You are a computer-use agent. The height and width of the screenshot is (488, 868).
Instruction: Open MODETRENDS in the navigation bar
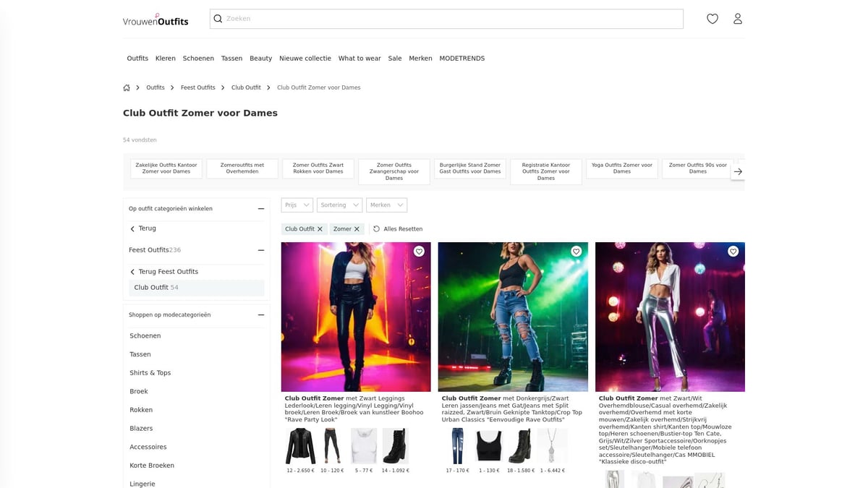pyautogui.click(x=462, y=58)
